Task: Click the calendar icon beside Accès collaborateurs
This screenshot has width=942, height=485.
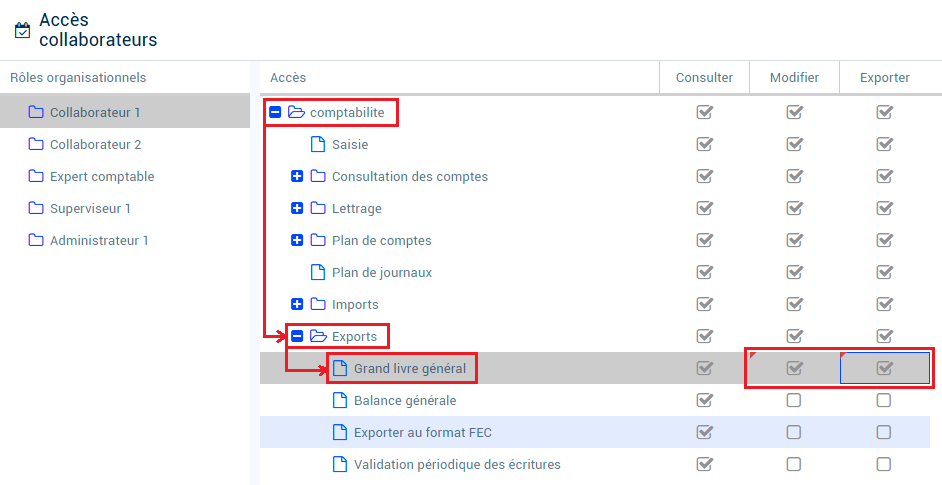Action: pos(22,30)
